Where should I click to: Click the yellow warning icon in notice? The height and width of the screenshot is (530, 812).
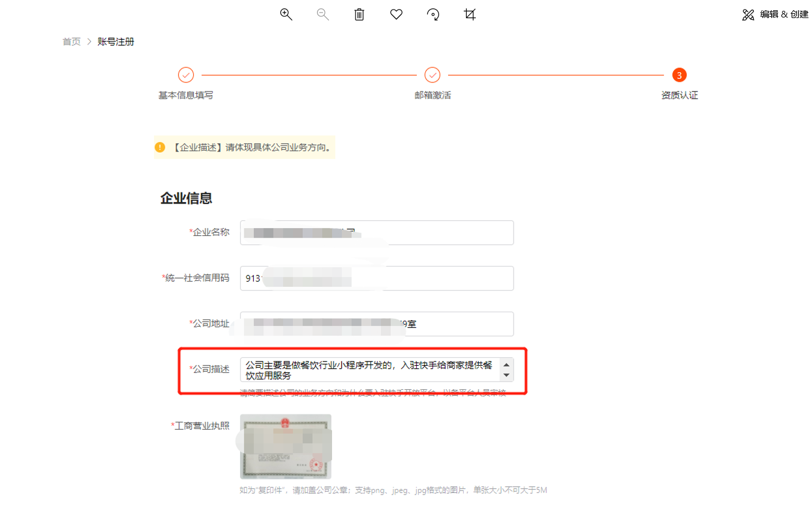160,147
